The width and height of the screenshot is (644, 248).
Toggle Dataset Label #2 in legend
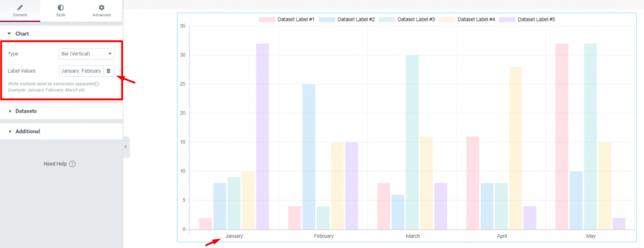[347, 19]
